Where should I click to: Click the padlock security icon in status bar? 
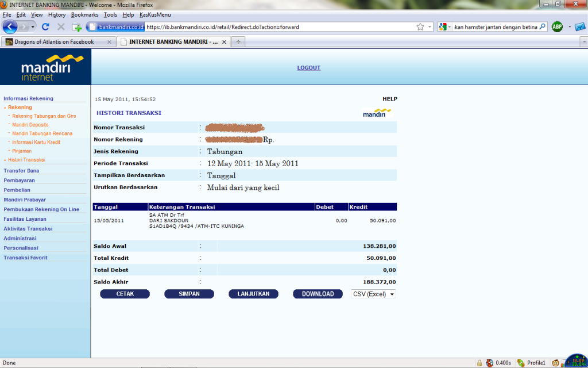pyautogui.click(x=479, y=363)
